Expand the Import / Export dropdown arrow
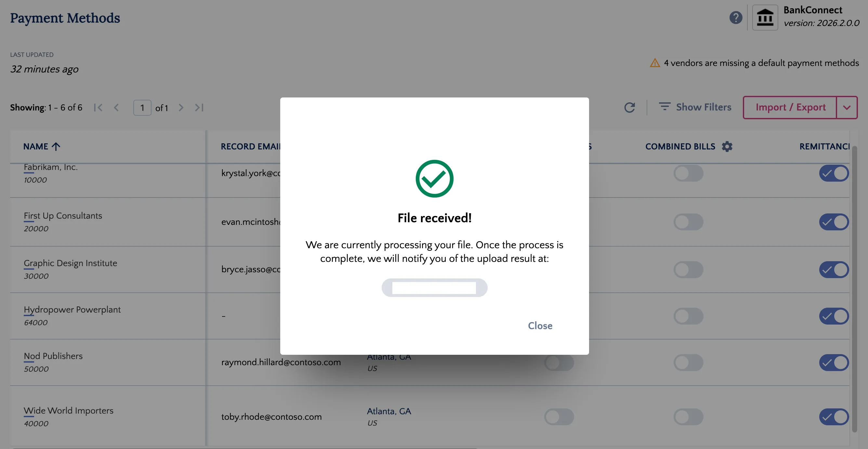The height and width of the screenshot is (449, 868). click(847, 108)
